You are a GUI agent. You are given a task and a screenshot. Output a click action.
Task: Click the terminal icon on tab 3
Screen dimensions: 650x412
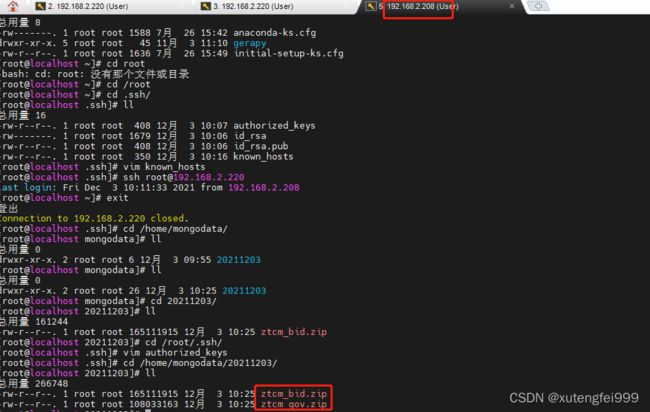click(206, 6)
